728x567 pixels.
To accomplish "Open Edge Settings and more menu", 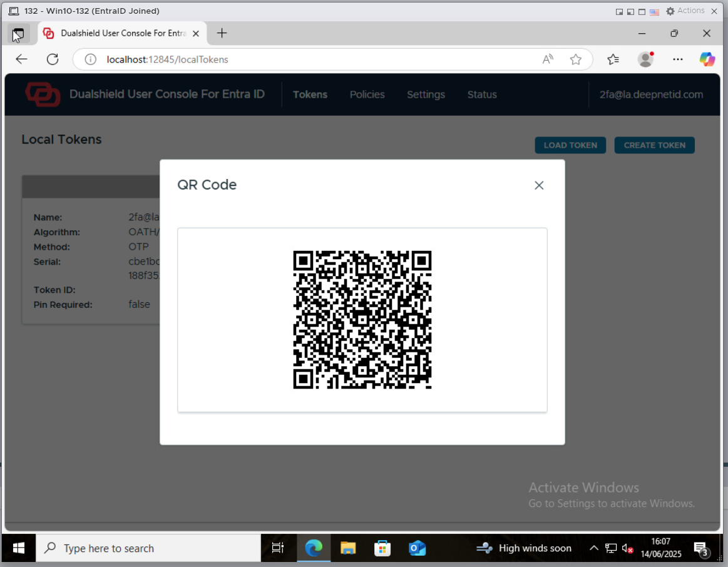I will [x=678, y=59].
